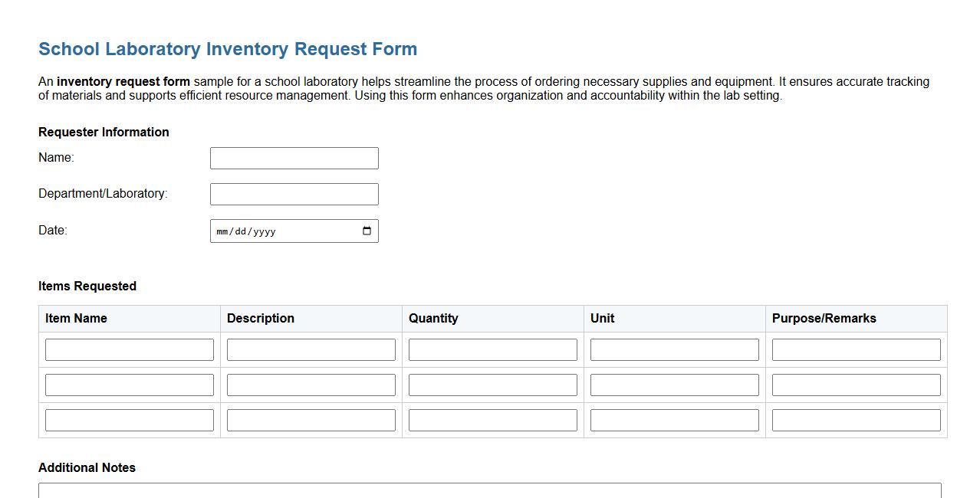Click the second row Item Name field
980x498 pixels.
[129, 384]
